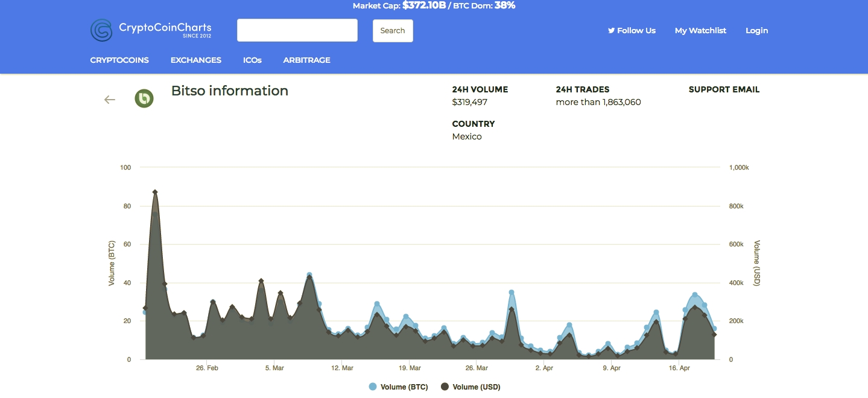Click the Login link
868x398 pixels.
(x=757, y=30)
